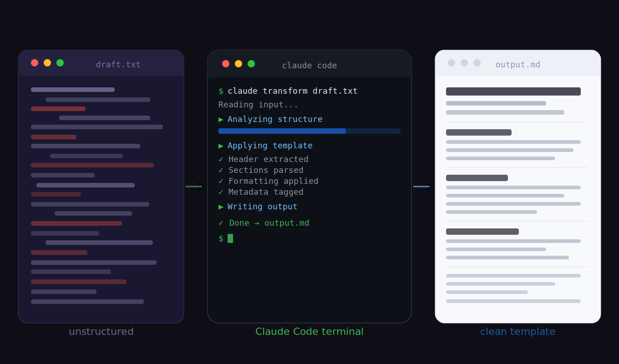The height and width of the screenshot is (364, 619).
Task: Click the 'clean template' caption
Action: 518,332
